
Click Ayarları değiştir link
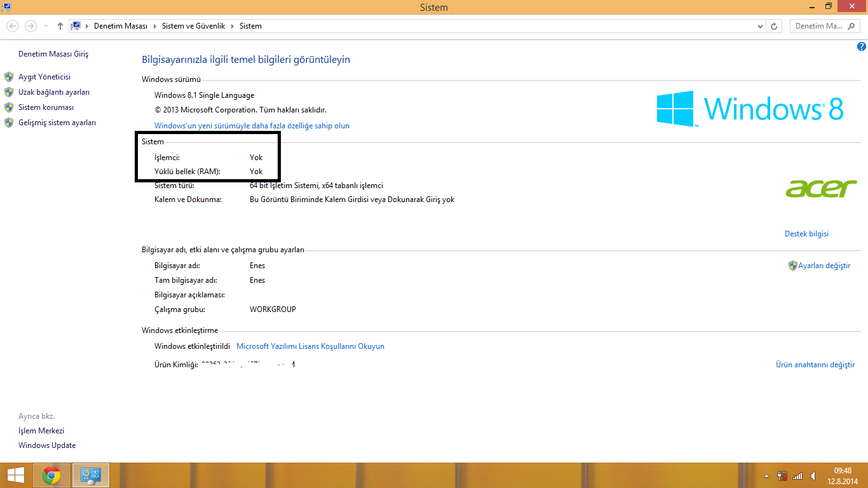[824, 266]
